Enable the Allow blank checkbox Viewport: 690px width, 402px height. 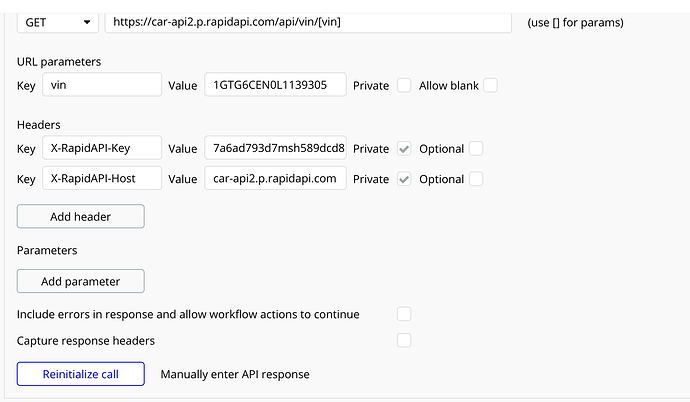coord(491,86)
